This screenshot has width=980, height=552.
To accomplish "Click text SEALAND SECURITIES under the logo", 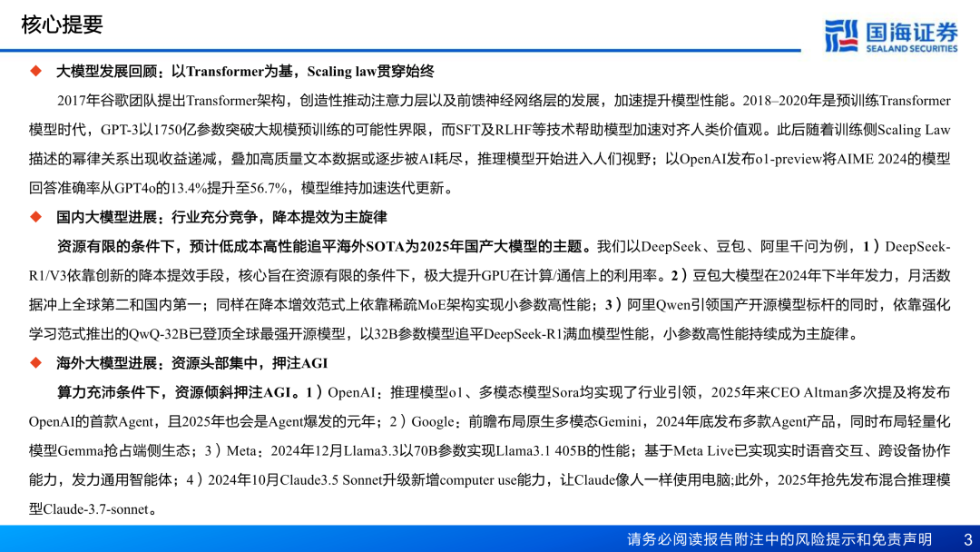I will tap(911, 48).
